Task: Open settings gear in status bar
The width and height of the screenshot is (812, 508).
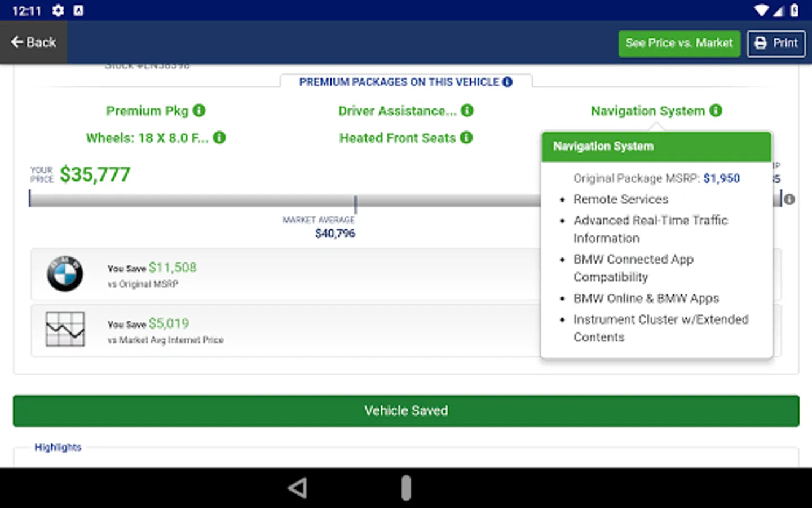Action: (x=58, y=11)
